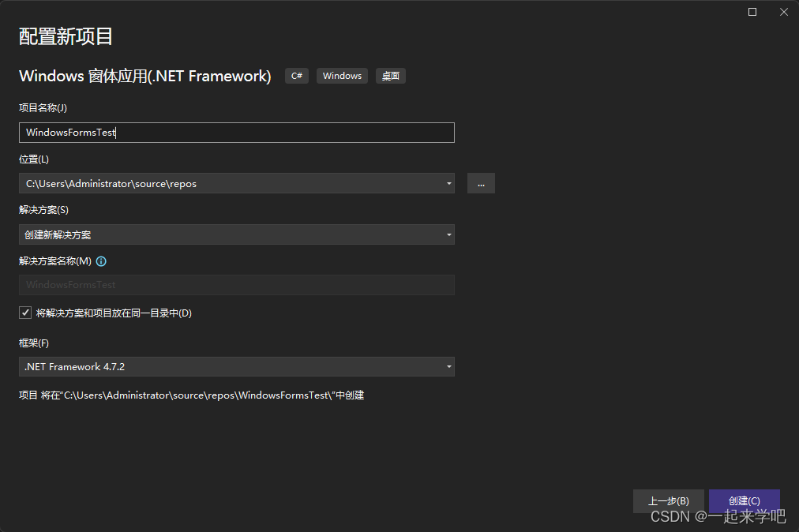
Task: Open the location path dropdown
Action: pos(449,183)
